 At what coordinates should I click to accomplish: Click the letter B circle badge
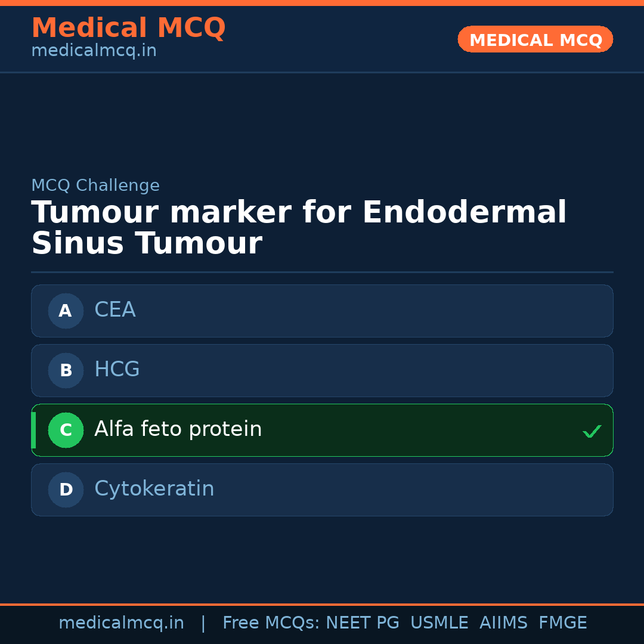coord(66,370)
